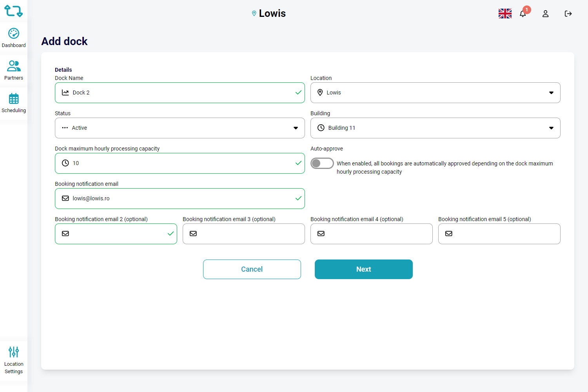588x392 pixels.
Task: Enable the Auto-approve toggle
Action: pos(322,163)
